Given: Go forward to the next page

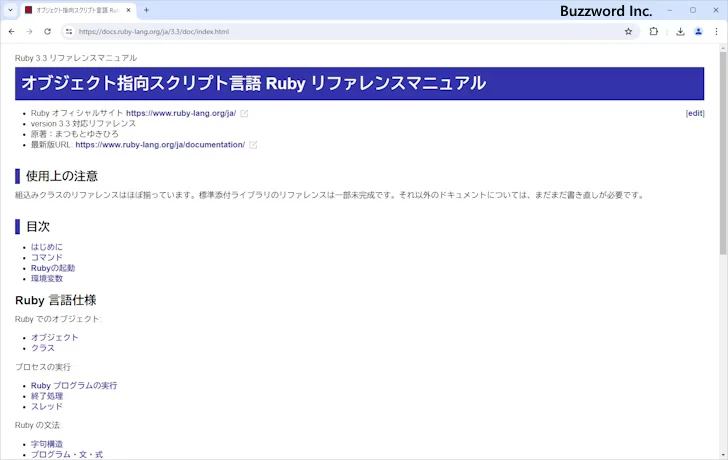Looking at the screenshot, I should (29, 32).
